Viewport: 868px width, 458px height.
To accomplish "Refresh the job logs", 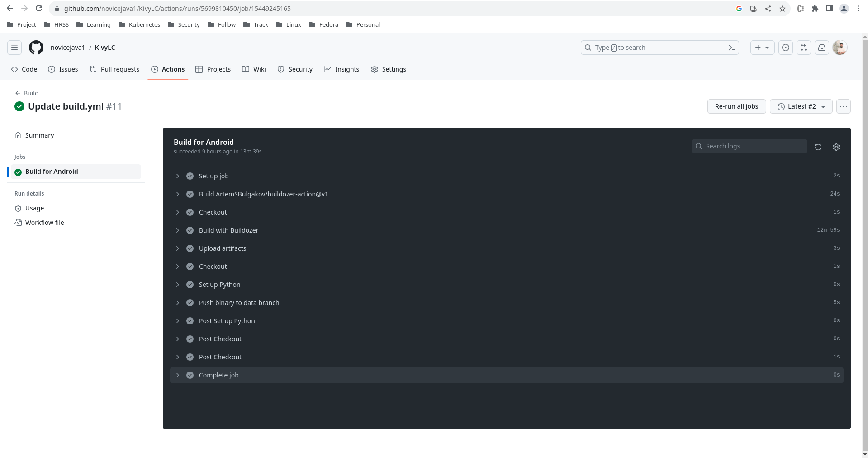I will pyautogui.click(x=818, y=147).
